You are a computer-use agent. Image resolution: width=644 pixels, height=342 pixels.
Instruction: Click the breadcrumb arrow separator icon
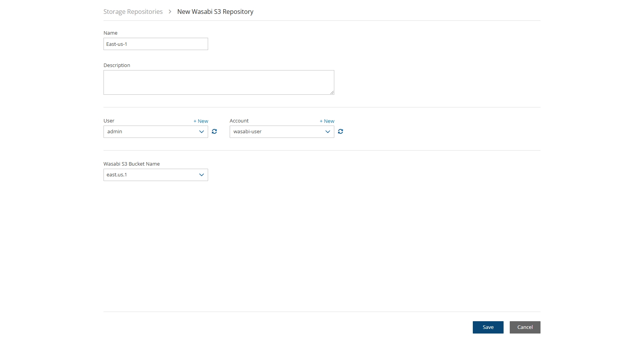point(170,12)
